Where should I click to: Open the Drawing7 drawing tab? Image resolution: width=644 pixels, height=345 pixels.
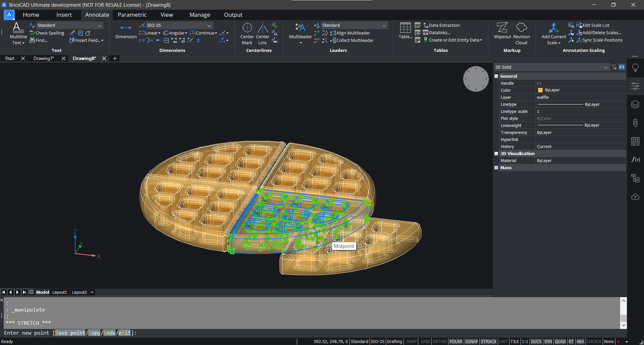[43, 58]
